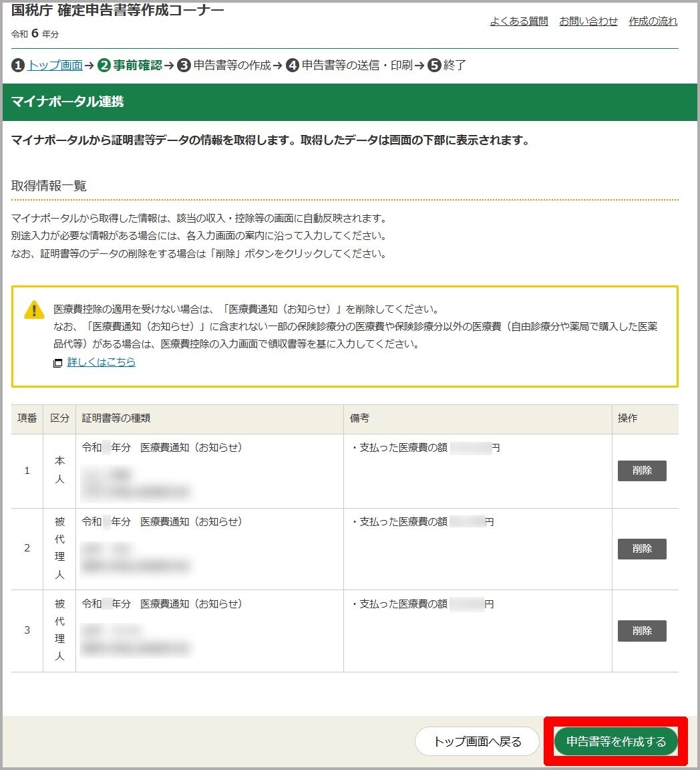This screenshot has width=700, height=770.
Task: Click the 取得情報一覧 heading
Action: click(x=49, y=186)
